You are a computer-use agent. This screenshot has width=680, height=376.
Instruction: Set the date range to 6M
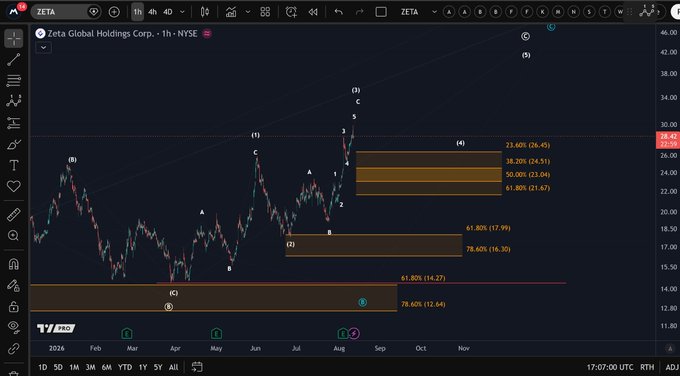click(107, 367)
